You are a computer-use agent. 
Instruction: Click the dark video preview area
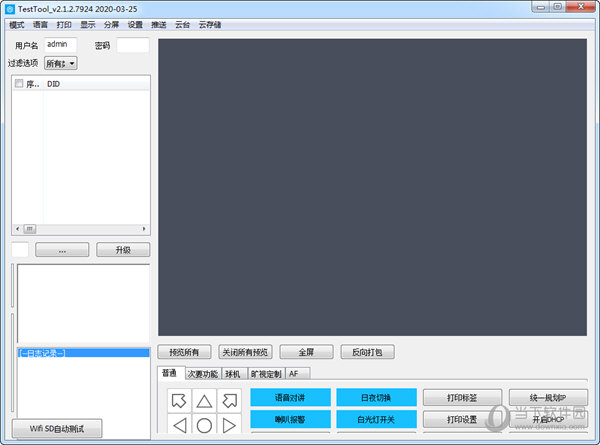click(372, 187)
